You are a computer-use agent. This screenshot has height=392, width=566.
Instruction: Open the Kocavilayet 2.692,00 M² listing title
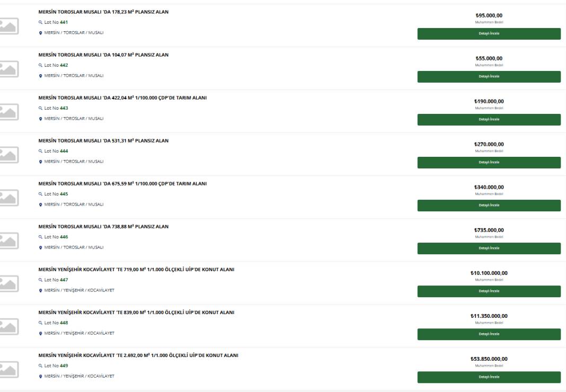tap(138, 355)
